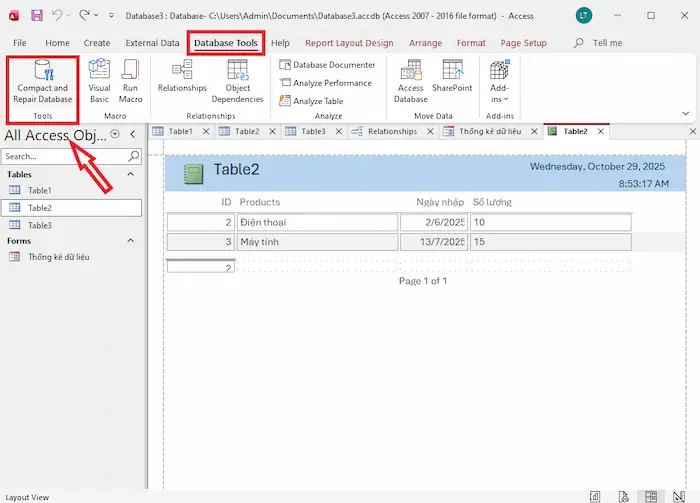Click the Analyze Performance button

(x=326, y=83)
